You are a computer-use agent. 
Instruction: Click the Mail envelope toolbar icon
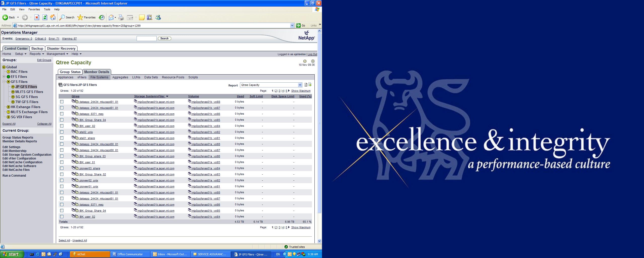(x=111, y=17)
